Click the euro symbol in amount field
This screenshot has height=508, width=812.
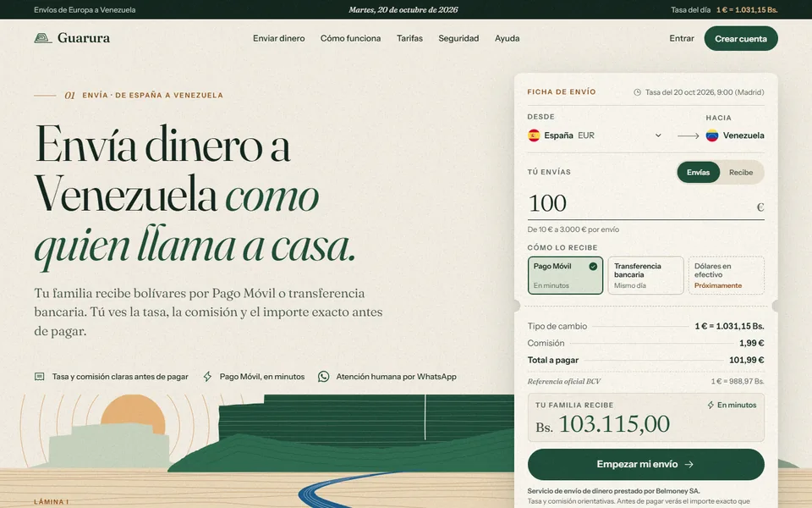(x=760, y=207)
